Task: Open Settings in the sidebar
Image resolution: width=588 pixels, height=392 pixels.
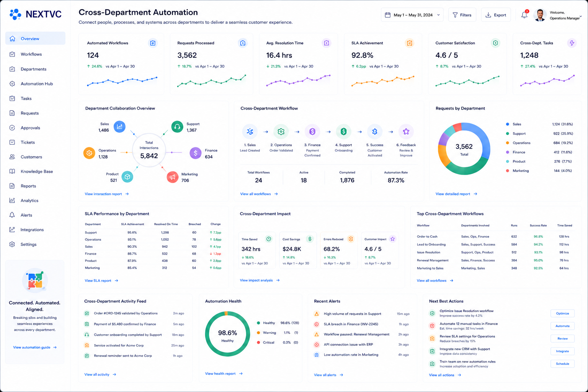Action: [x=35, y=244]
